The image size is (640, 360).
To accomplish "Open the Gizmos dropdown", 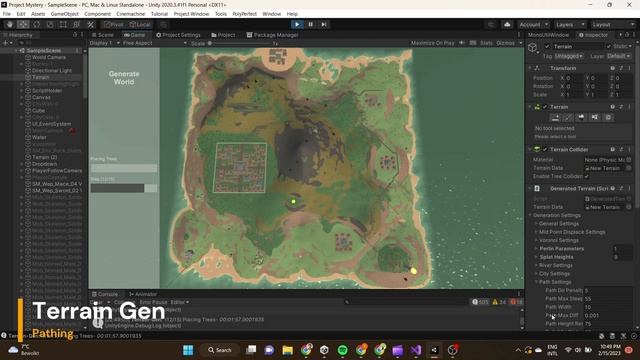I will [509, 43].
